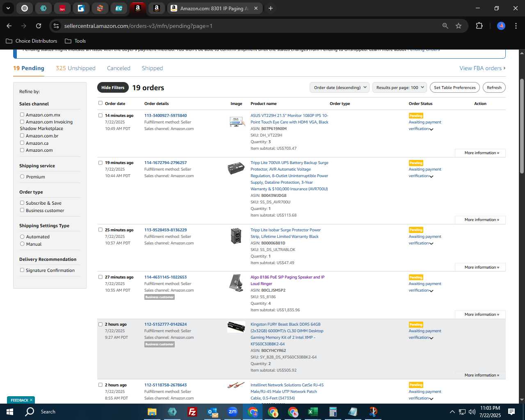Open the Chrome three-dot menu
Screen dimensions: 525x420
tap(516, 26)
